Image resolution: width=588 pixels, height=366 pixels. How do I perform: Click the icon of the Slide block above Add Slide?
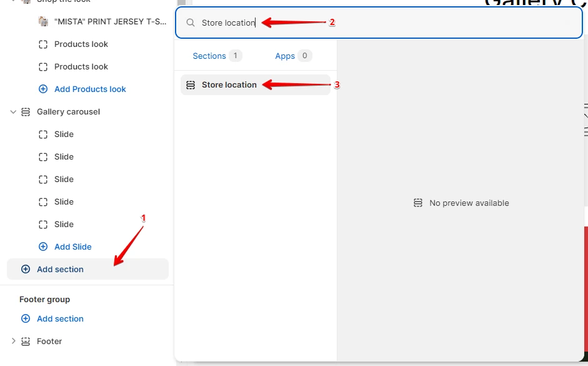43,225
